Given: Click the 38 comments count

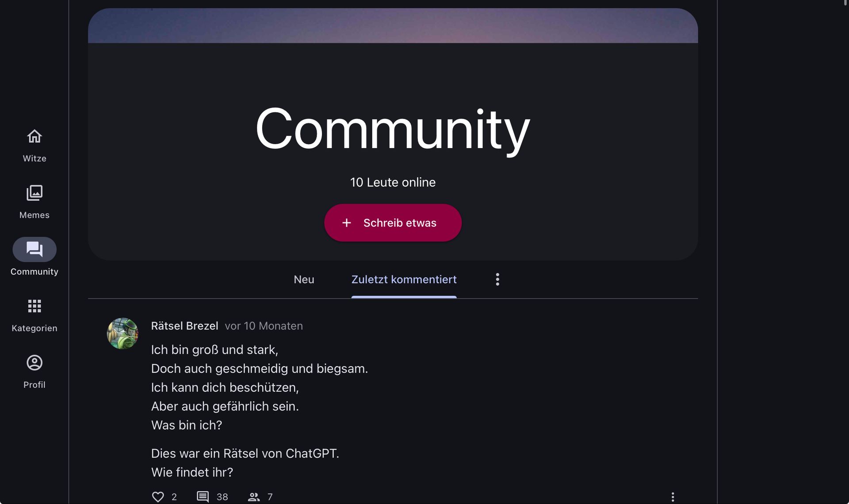Looking at the screenshot, I should (222, 497).
